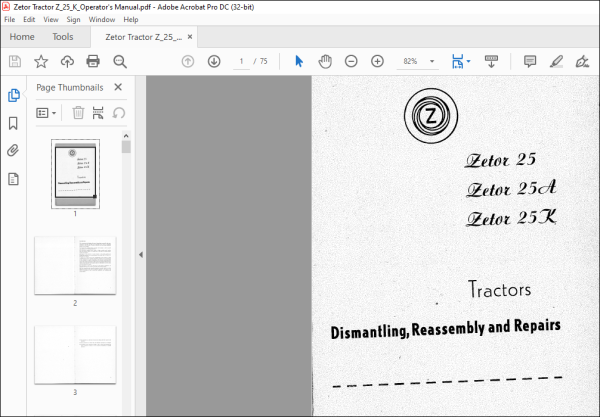The image size is (600, 417).
Task: Open the zoom percentage dropdown
Action: [x=432, y=61]
